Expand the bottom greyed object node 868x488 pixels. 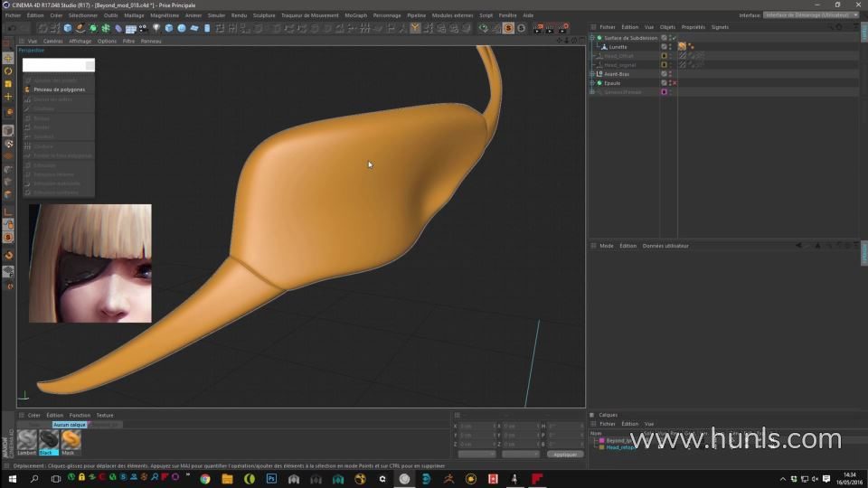(592, 92)
